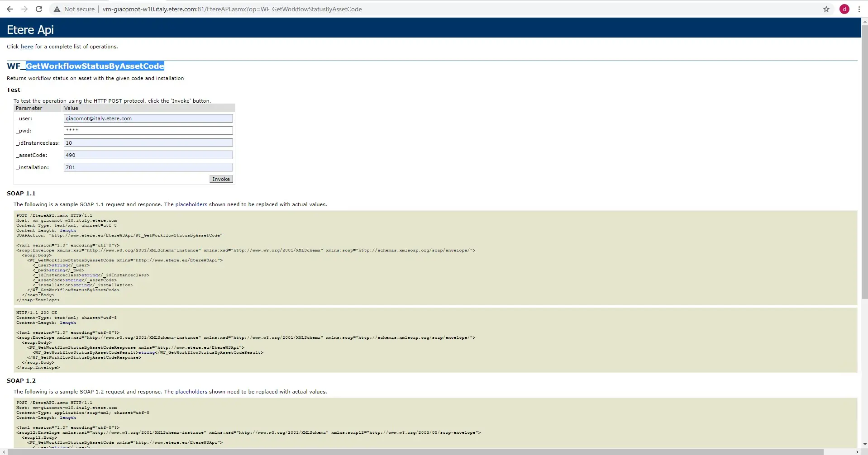Click the _installation value field

(148, 167)
